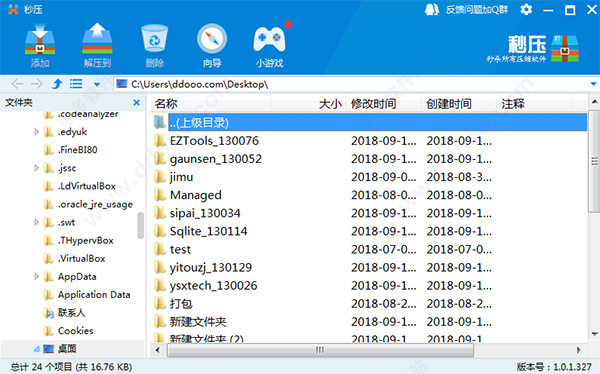Select Cookies in folder tree
This screenshot has width=600, height=374.
click(x=75, y=331)
